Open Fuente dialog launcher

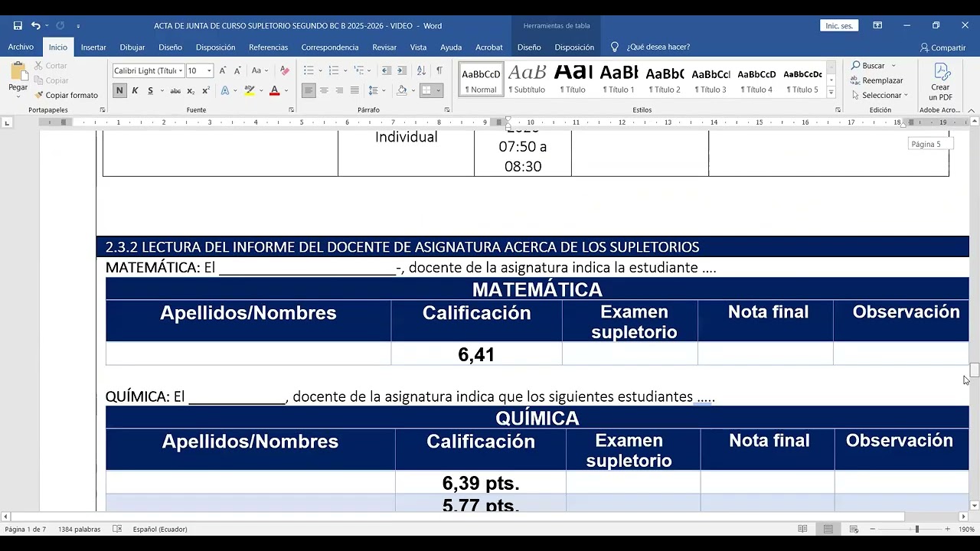pos(291,110)
